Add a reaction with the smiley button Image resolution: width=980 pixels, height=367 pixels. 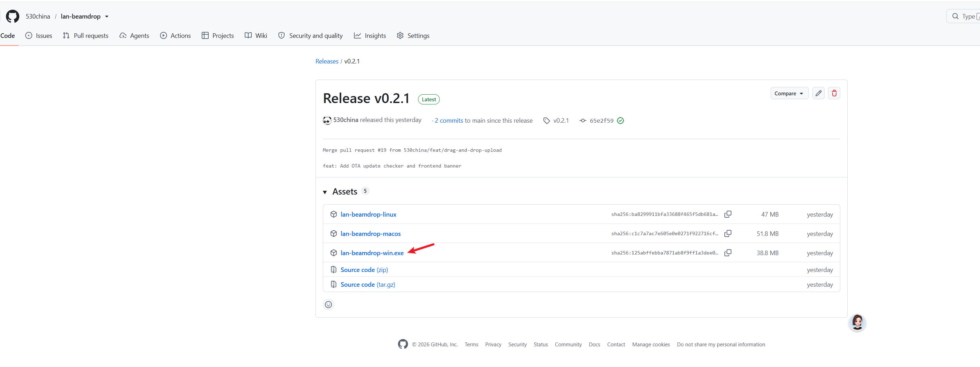point(329,305)
